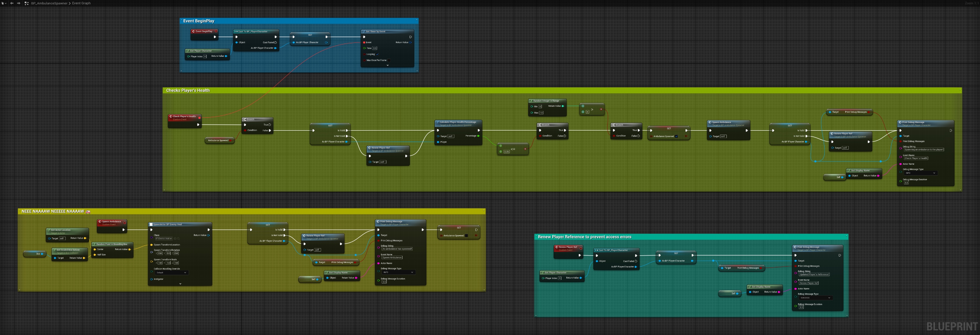This screenshot has width=980, height=335.
Task: Click the browse-to-asset icon next to Class
Action: pyautogui.click(x=178, y=239)
